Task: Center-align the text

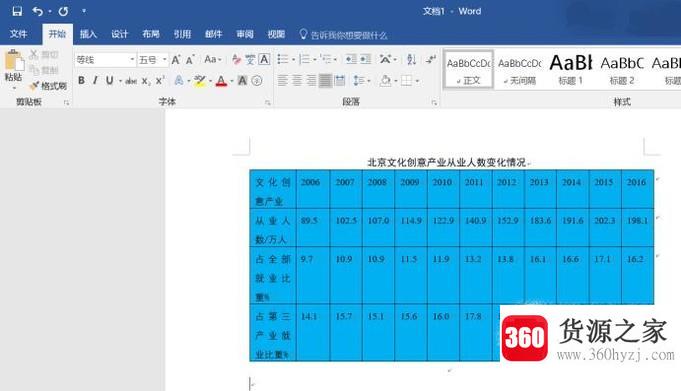Action: pyautogui.click(x=297, y=81)
